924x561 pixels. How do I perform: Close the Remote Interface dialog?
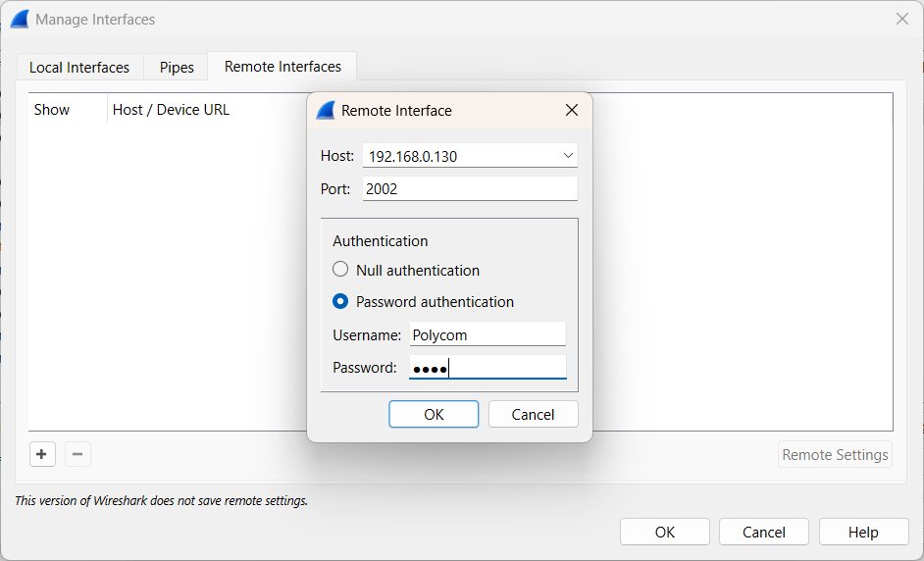pyautogui.click(x=572, y=110)
